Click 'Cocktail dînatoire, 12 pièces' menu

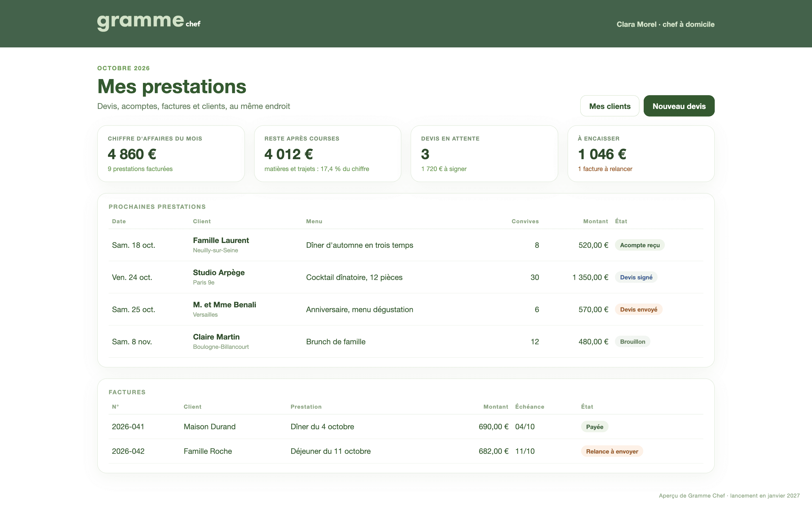pos(354,277)
